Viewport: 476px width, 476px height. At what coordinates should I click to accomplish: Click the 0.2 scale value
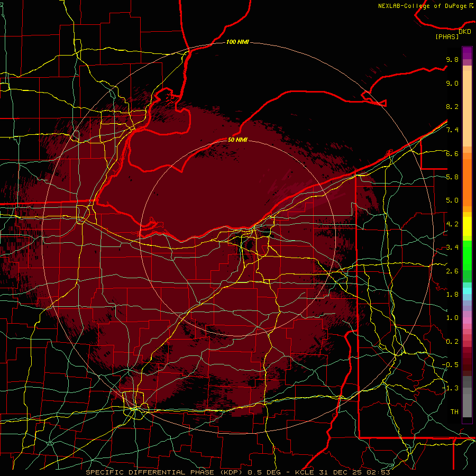[x=452, y=342]
